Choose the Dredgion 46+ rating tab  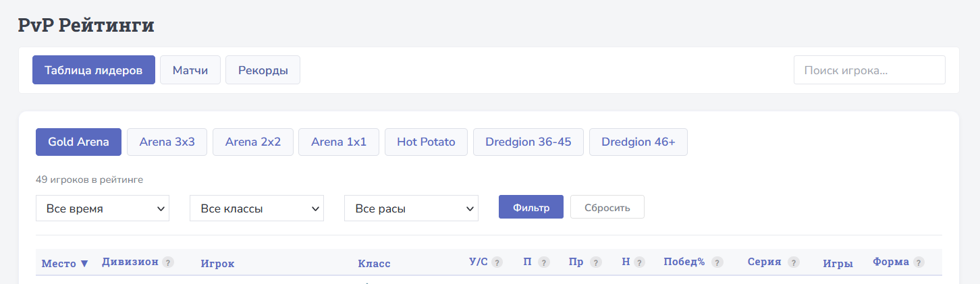[x=638, y=142]
